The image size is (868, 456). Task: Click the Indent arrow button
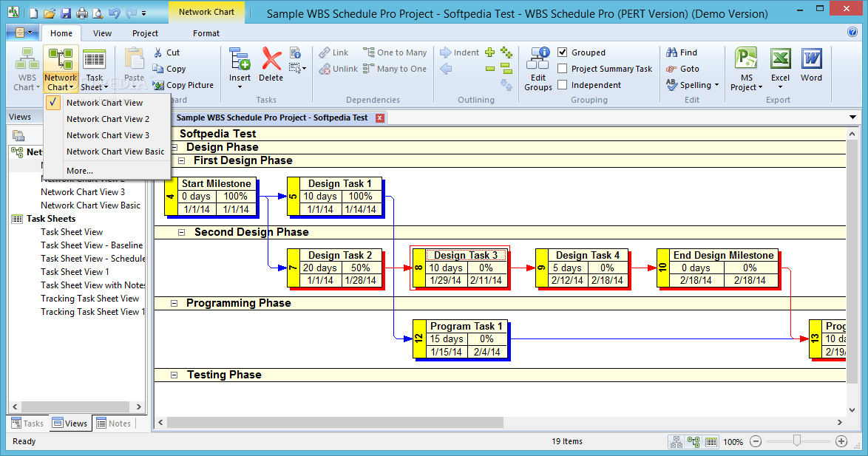[x=459, y=52]
